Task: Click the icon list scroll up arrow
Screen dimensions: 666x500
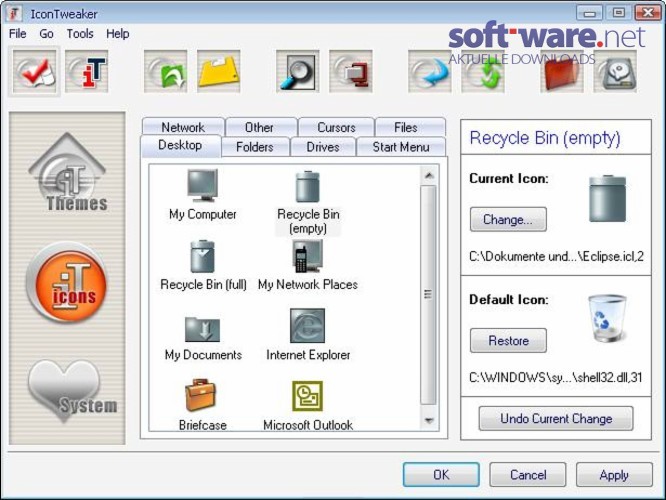Action: pos(429,175)
